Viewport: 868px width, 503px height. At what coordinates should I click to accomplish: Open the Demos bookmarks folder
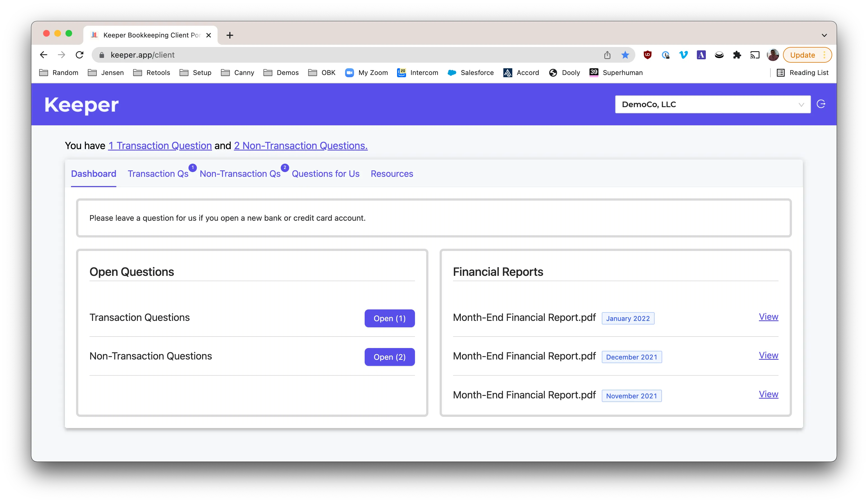click(x=281, y=73)
